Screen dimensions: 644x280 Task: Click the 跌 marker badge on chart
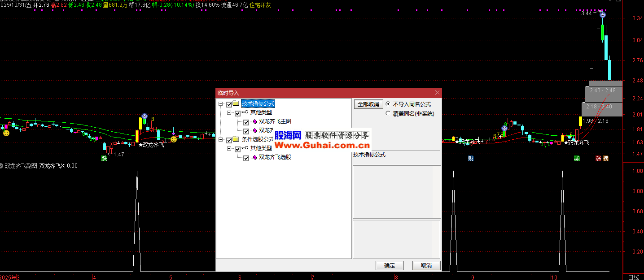pos(104,158)
